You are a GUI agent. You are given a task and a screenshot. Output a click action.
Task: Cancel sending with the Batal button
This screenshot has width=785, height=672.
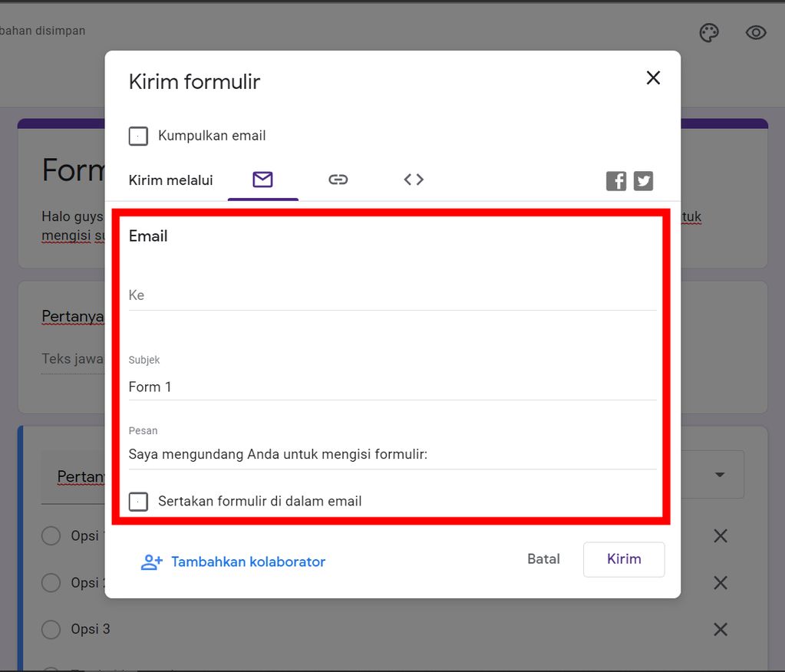(543, 558)
